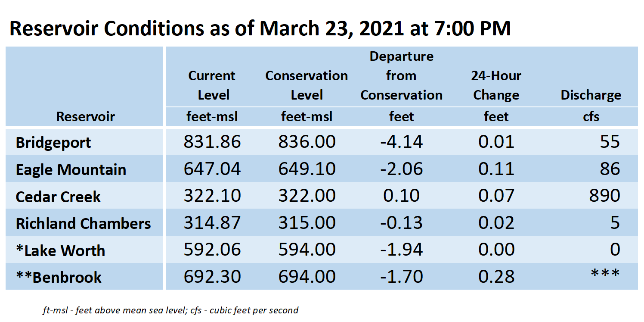Select Cedar Creek discharge value 890
The image size is (644, 322).
[x=605, y=196]
